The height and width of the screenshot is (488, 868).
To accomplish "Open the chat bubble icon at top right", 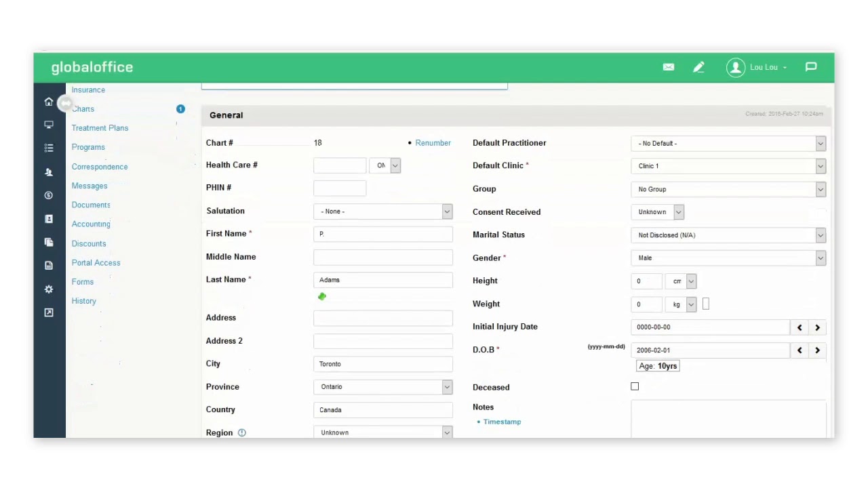I will point(811,67).
